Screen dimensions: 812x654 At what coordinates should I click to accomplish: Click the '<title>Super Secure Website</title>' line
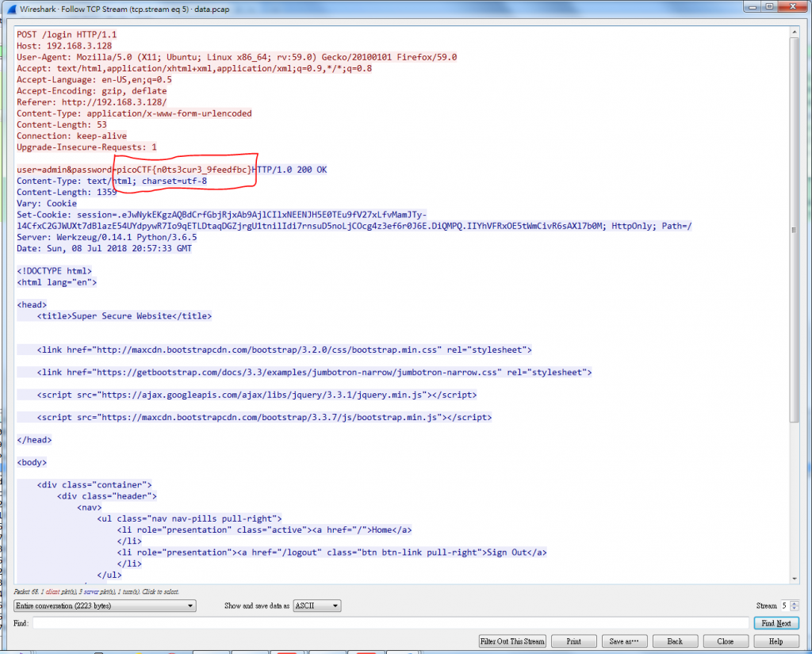coord(124,316)
